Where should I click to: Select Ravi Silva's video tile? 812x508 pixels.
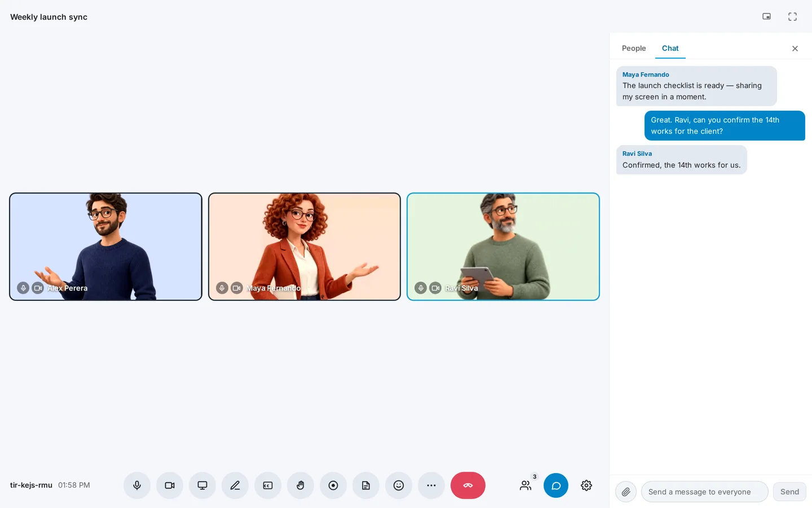(x=503, y=247)
